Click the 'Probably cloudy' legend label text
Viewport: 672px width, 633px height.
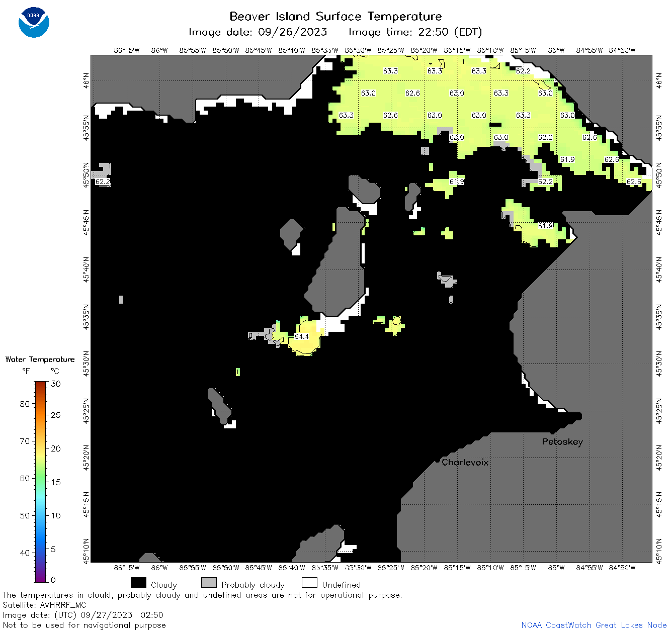253,585
